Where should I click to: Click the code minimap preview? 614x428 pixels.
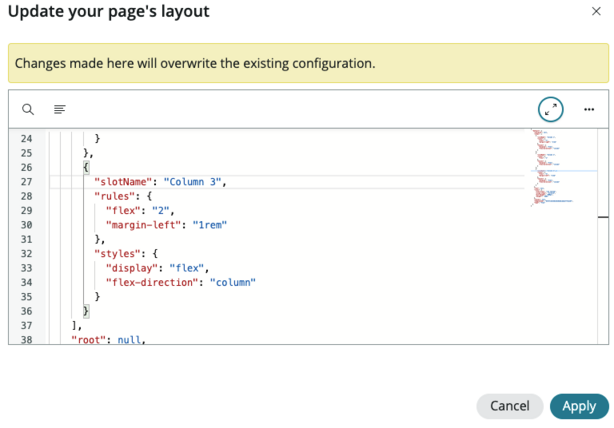point(563,168)
